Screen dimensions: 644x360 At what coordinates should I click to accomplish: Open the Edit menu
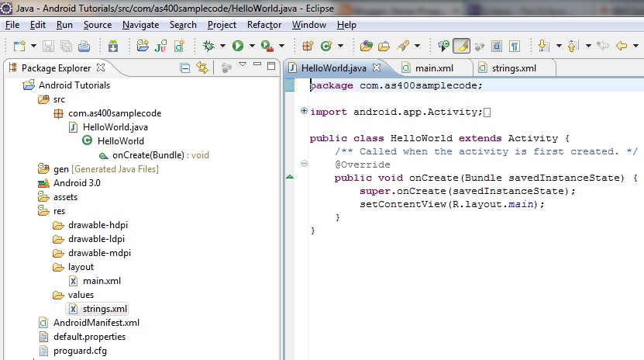[x=38, y=25]
